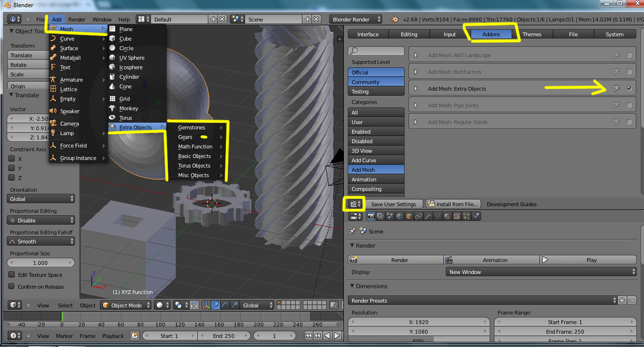Check the Y constraint axis box
Screen dimensions: 644x347
(x=12, y=168)
